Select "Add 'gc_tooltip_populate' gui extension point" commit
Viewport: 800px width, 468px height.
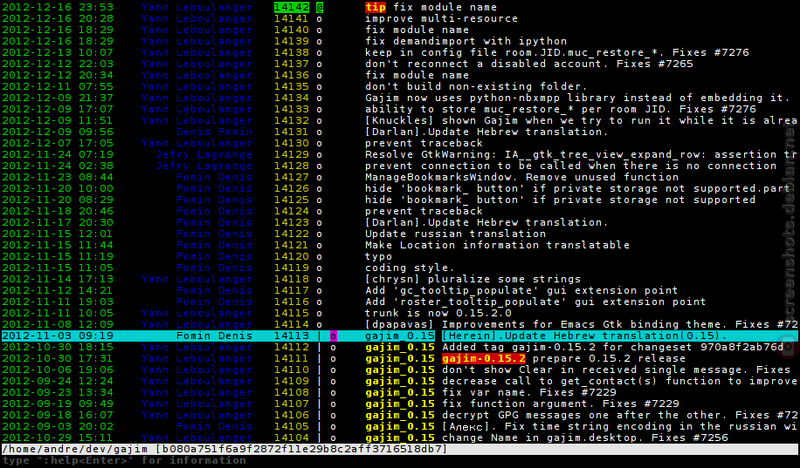[521, 290]
